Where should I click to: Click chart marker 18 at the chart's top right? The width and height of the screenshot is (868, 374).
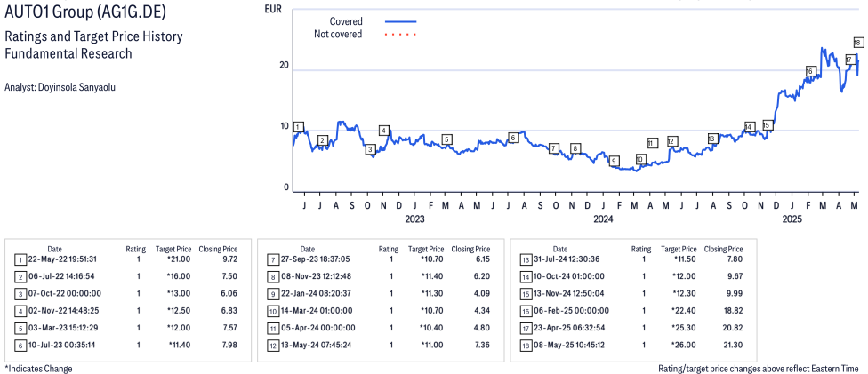pyautogui.click(x=858, y=42)
